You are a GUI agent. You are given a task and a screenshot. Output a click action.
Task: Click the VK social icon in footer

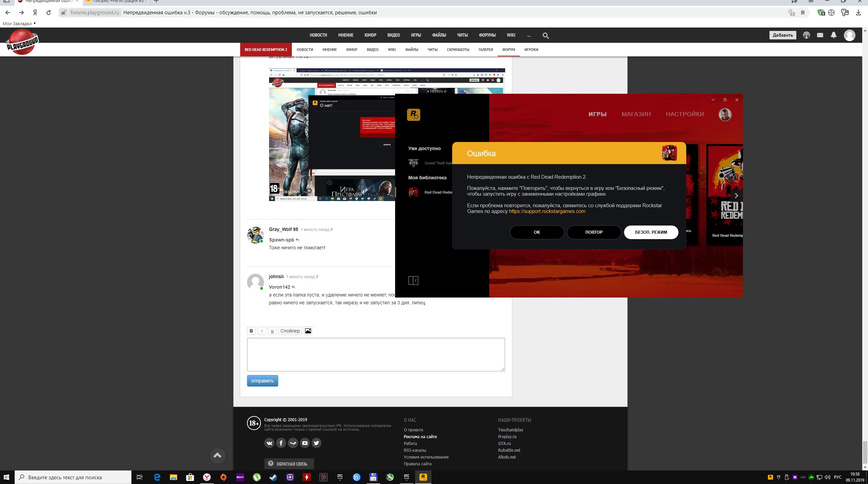point(269,443)
